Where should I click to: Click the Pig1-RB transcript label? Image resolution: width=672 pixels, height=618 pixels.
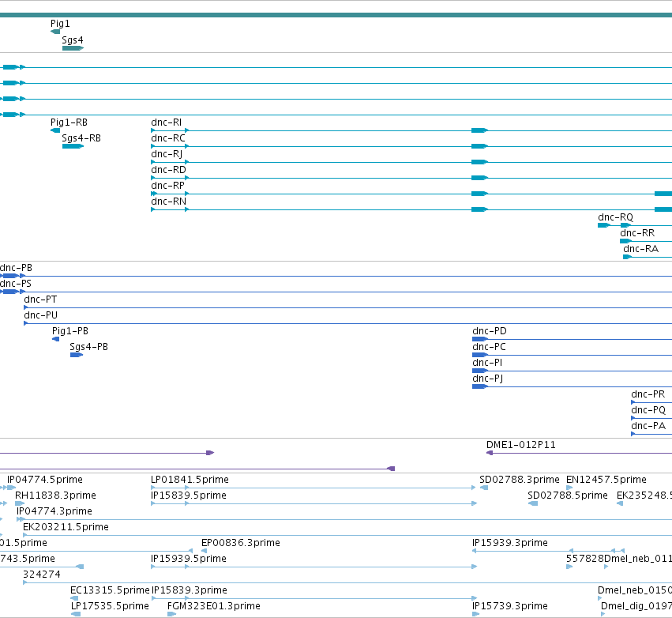coord(69,122)
